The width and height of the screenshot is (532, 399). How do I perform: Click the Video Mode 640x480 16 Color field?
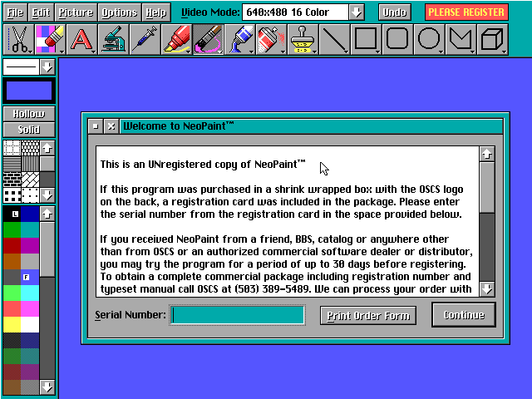pos(295,12)
